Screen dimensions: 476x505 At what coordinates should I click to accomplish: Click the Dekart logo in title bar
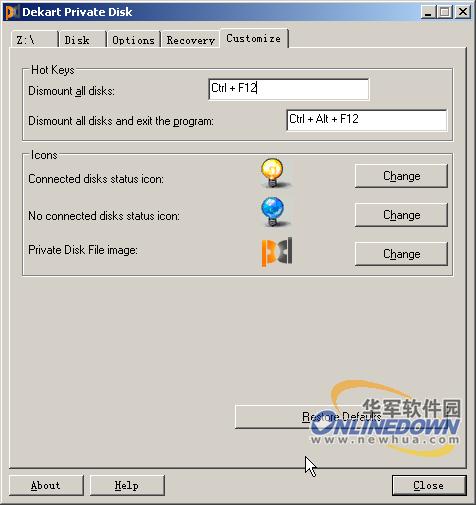pos(12,12)
